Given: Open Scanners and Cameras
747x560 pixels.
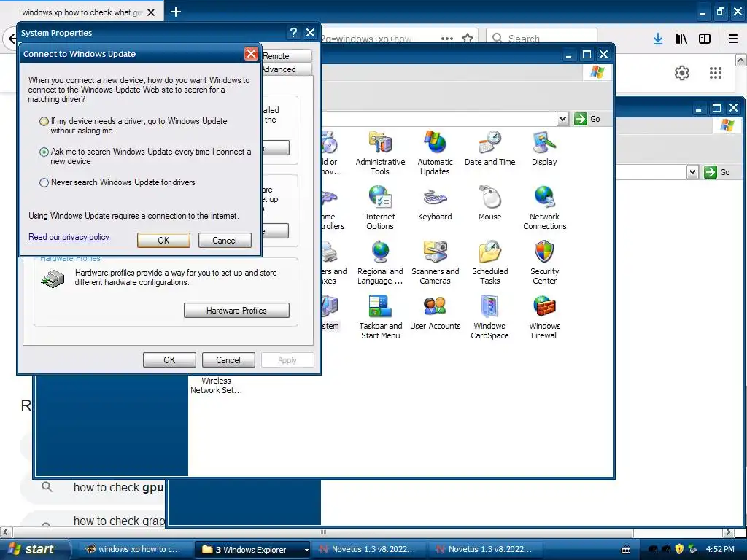Looking at the screenshot, I should tap(435, 262).
